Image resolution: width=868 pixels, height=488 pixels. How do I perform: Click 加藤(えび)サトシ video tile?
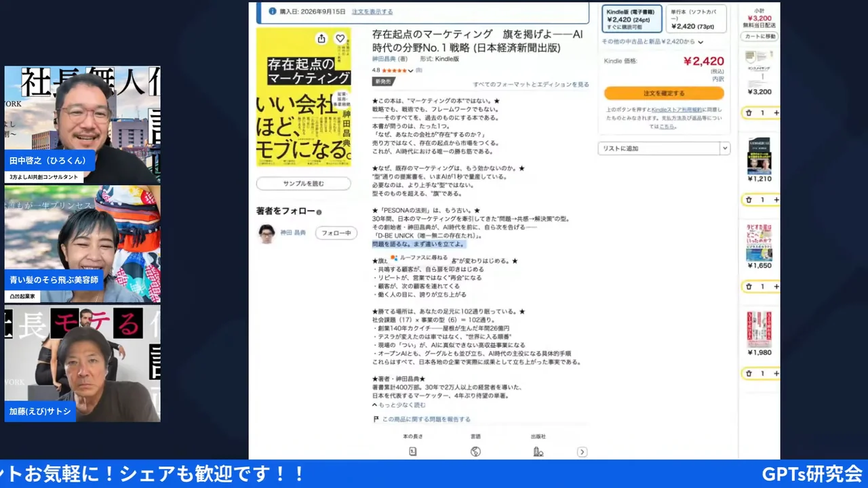coord(83,363)
